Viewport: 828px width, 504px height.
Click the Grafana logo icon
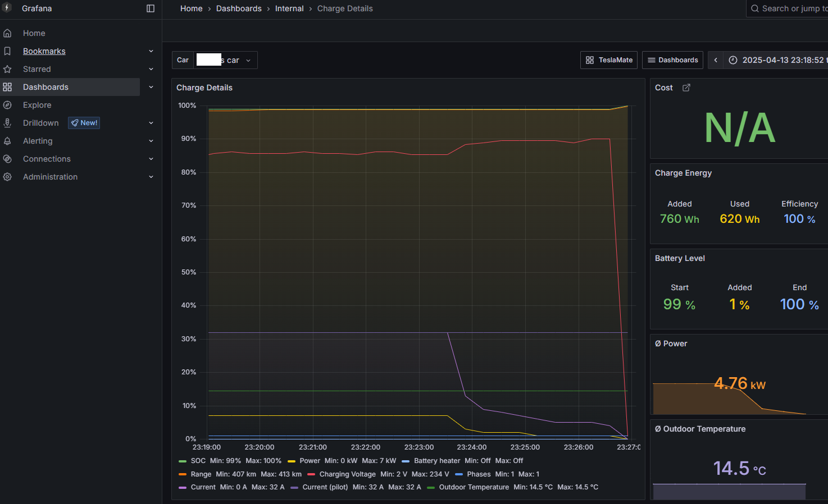tap(7, 8)
